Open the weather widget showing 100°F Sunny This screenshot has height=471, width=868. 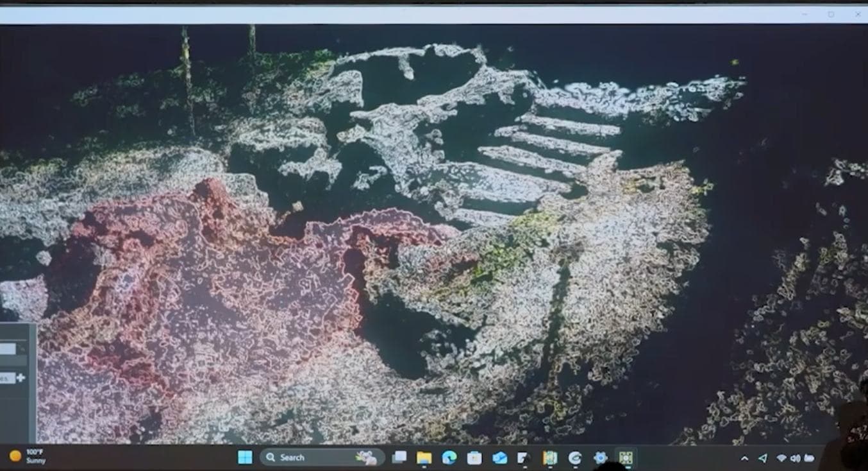[x=28, y=456]
